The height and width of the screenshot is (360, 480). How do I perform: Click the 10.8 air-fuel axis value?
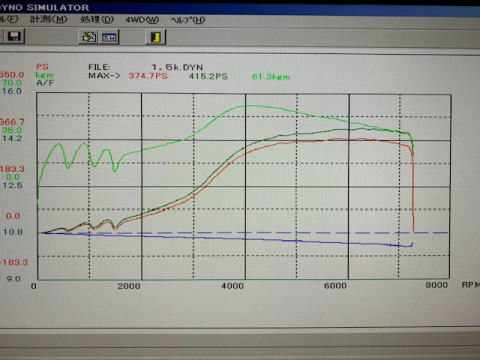(12, 232)
